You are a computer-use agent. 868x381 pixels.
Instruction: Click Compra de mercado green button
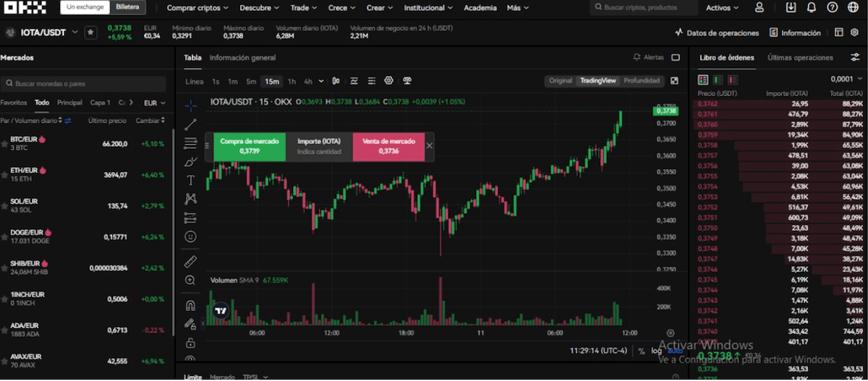pyautogui.click(x=249, y=147)
